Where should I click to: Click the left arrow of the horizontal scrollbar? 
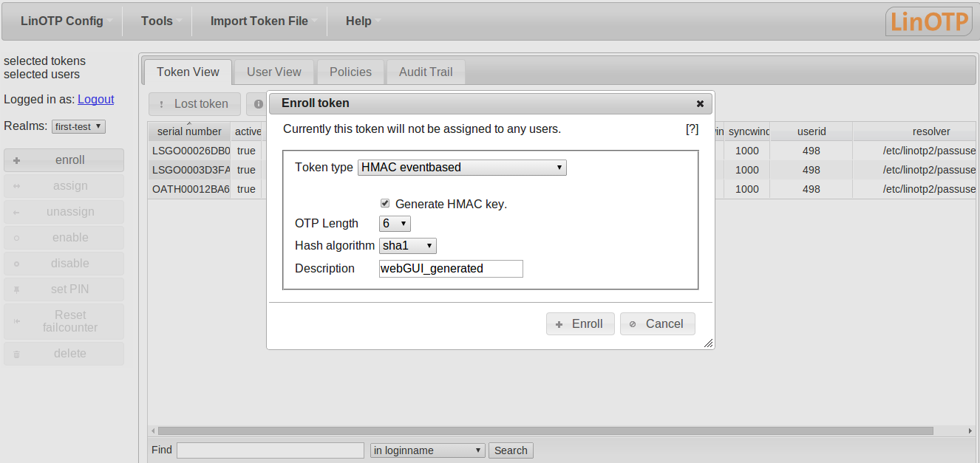pyautogui.click(x=153, y=431)
